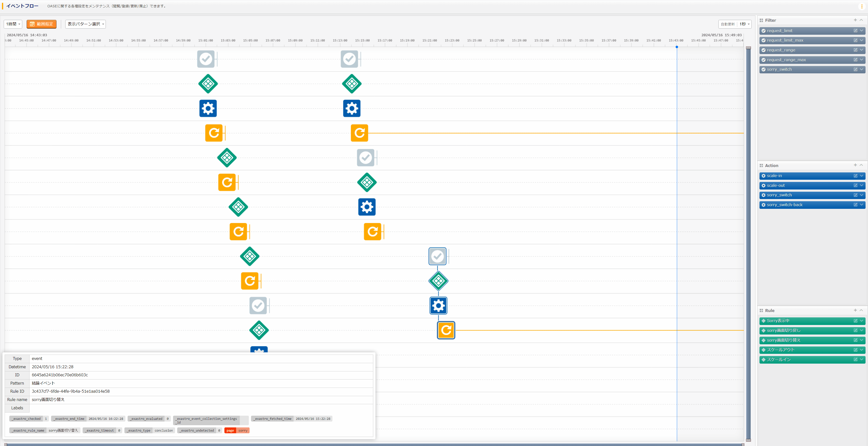
Task: Click the plus icon in Rule panel header
Action: [855, 311]
